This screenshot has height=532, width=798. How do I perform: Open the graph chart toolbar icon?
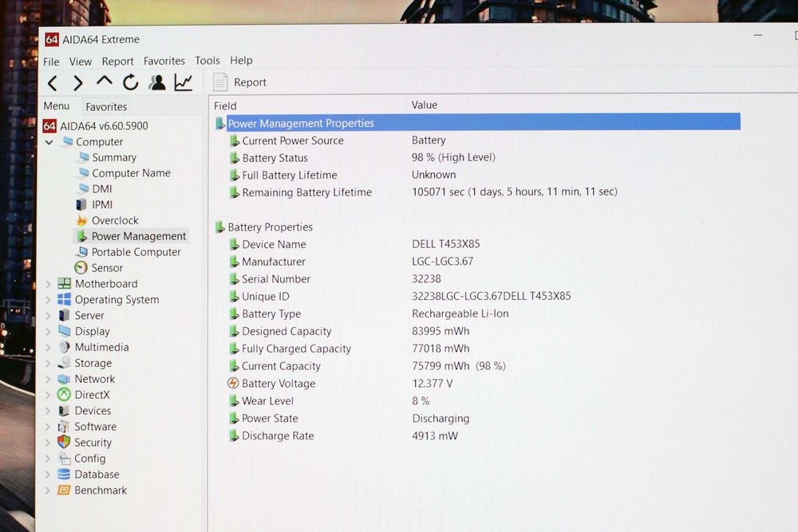[x=184, y=82]
